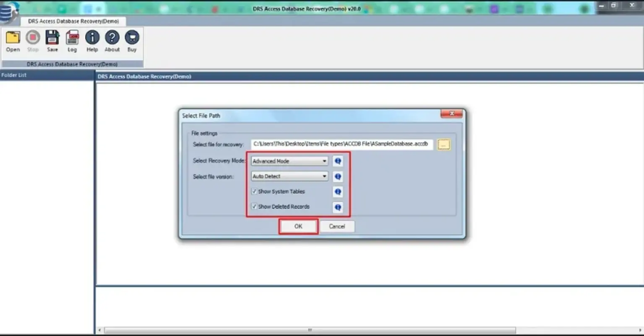Cancel the Select File Path dialog
The width and height of the screenshot is (644, 336).
coord(337,226)
